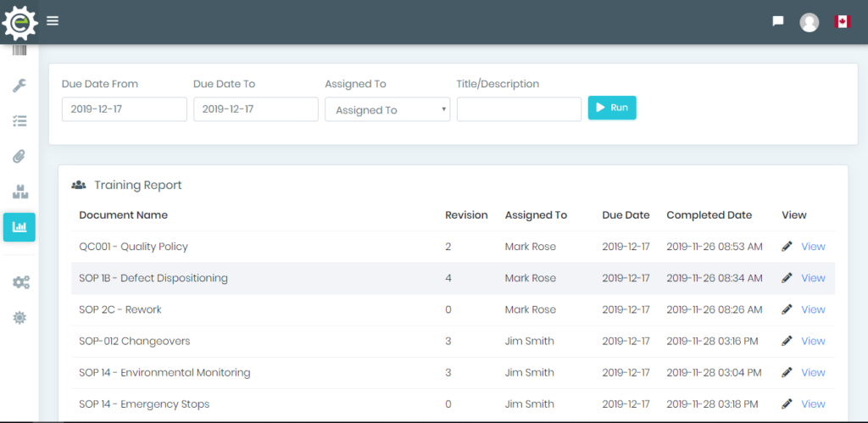Edit QC001 - Quality Policy pencil icon
The width and height of the screenshot is (868, 423).
pyautogui.click(x=787, y=247)
